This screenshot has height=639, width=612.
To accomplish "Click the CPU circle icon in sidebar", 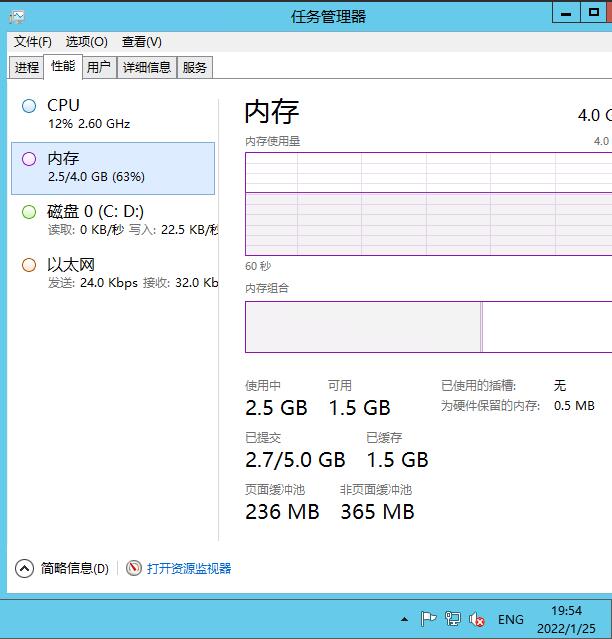I will click(28, 105).
